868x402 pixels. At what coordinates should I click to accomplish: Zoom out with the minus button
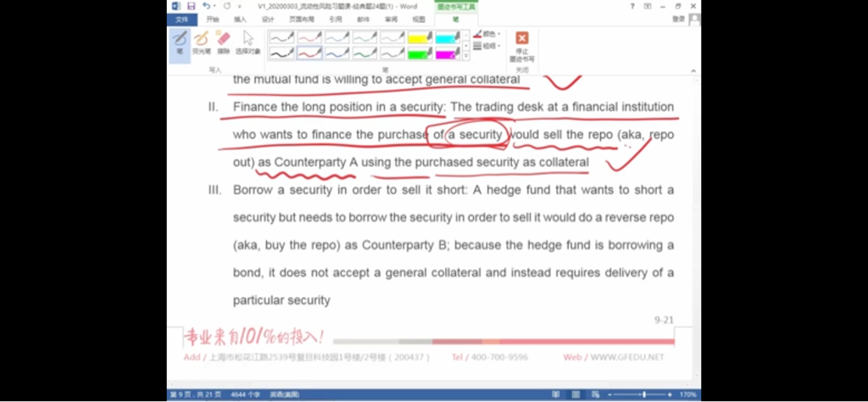pos(609,395)
